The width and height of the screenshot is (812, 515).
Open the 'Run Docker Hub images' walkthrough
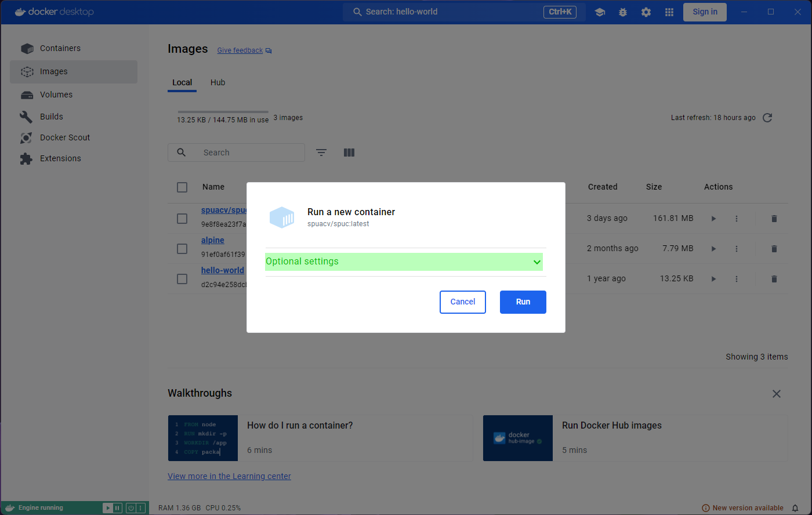[x=635, y=438]
